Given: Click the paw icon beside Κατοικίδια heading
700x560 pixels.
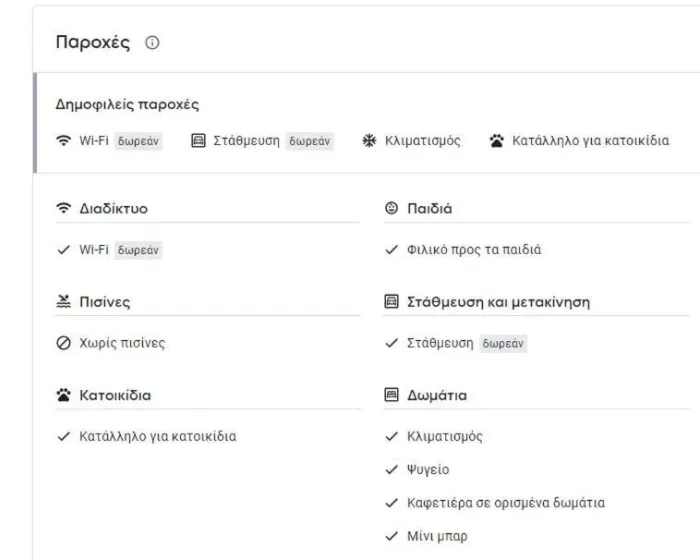Looking at the screenshot, I should pos(64,395).
